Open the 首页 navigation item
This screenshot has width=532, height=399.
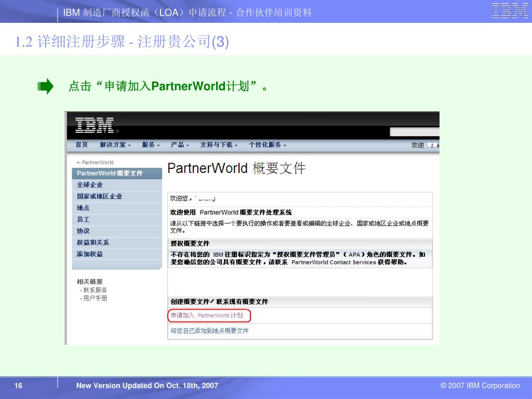tap(82, 145)
